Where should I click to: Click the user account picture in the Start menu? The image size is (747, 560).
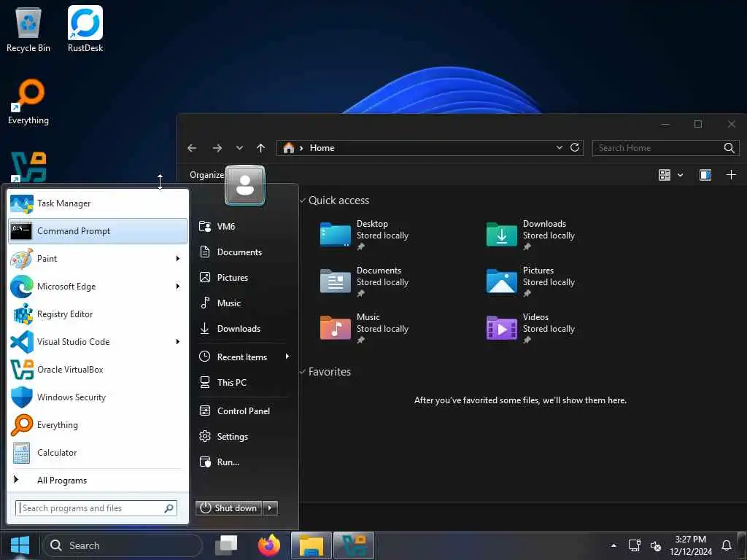(x=245, y=185)
